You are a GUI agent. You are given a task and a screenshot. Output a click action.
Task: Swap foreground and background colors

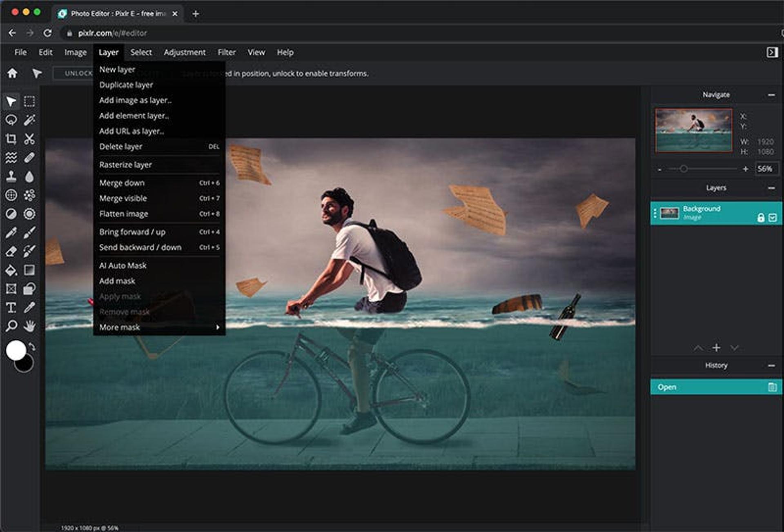click(32, 347)
